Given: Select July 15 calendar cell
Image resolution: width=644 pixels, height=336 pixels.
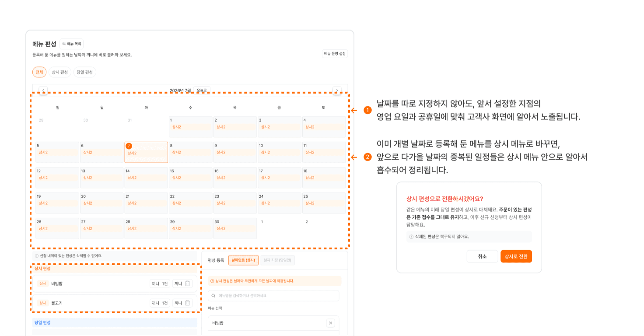Looking at the screenshot, I should pyautogui.click(x=191, y=178).
